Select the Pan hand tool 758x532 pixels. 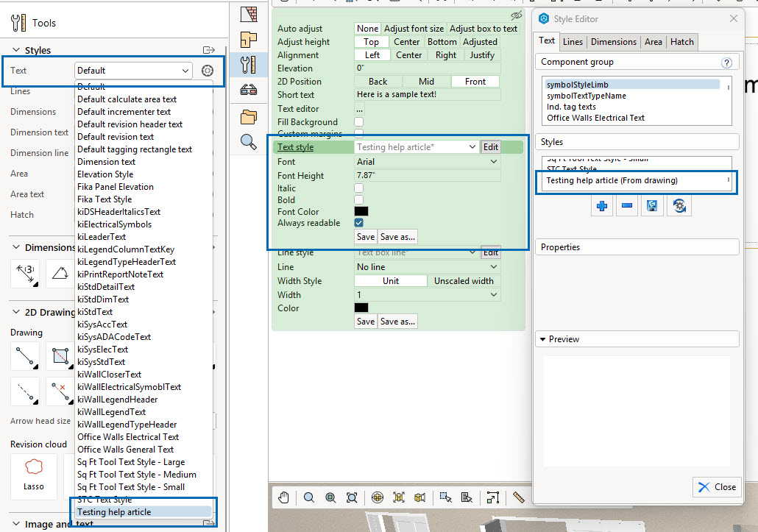tap(284, 497)
